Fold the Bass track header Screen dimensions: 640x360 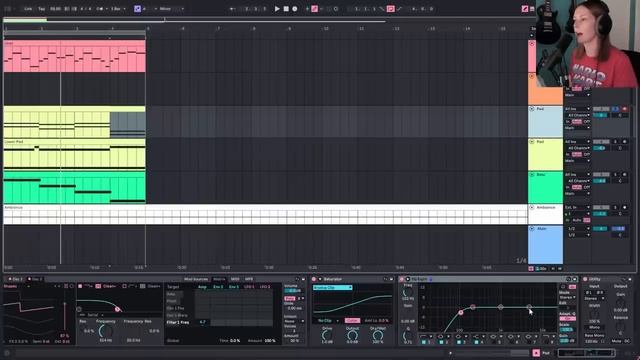(532, 175)
